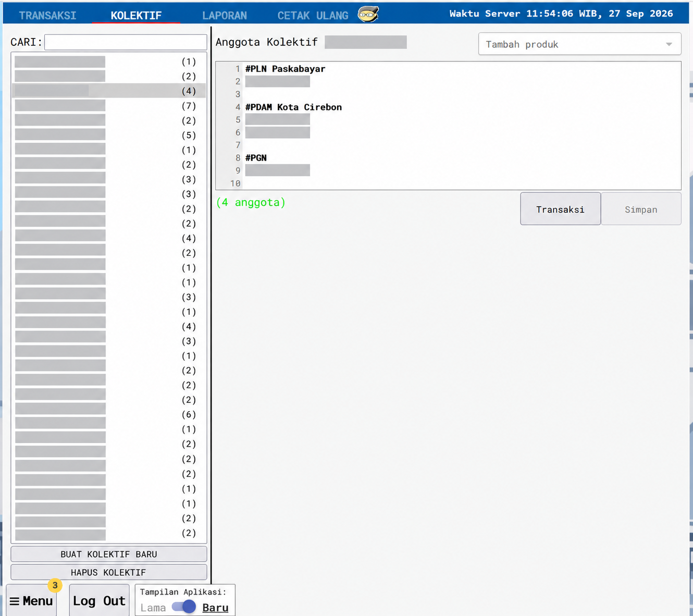The width and height of the screenshot is (693, 616).
Task: Select the highlighted row with count (4)
Action: tap(109, 91)
